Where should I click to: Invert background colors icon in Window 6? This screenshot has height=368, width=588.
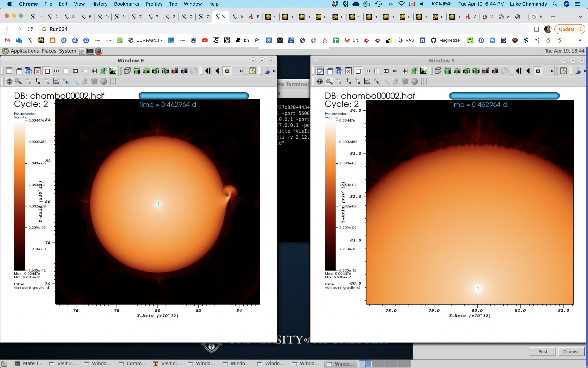point(113,71)
